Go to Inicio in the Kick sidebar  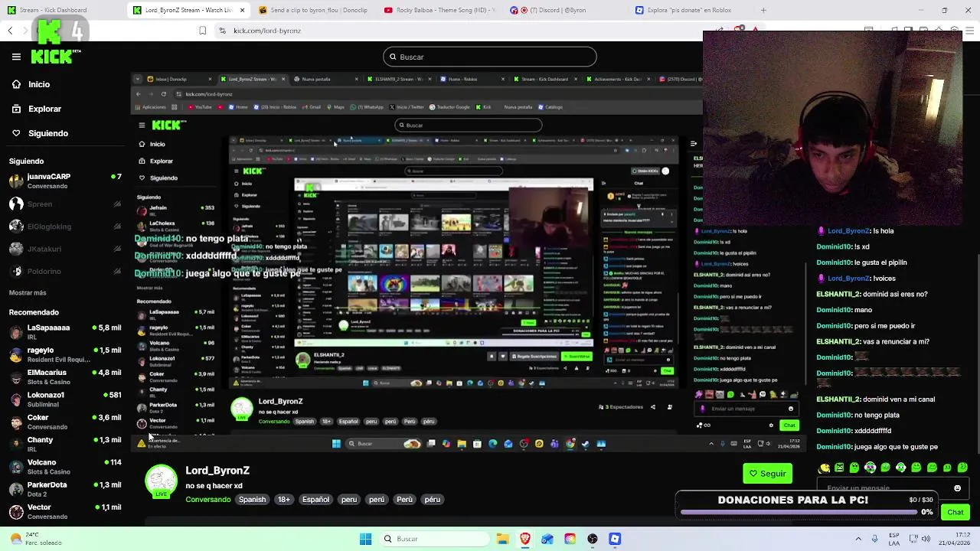click(31, 84)
